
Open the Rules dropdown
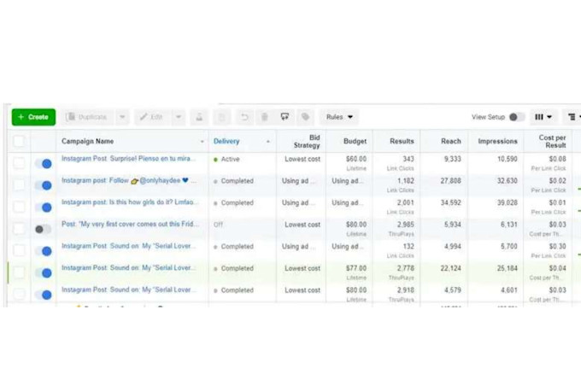tap(339, 117)
